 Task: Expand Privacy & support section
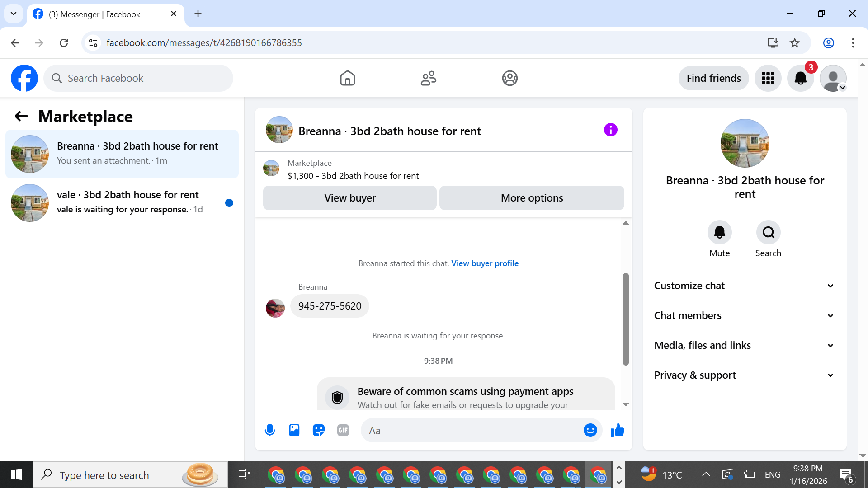coord(744,375)
